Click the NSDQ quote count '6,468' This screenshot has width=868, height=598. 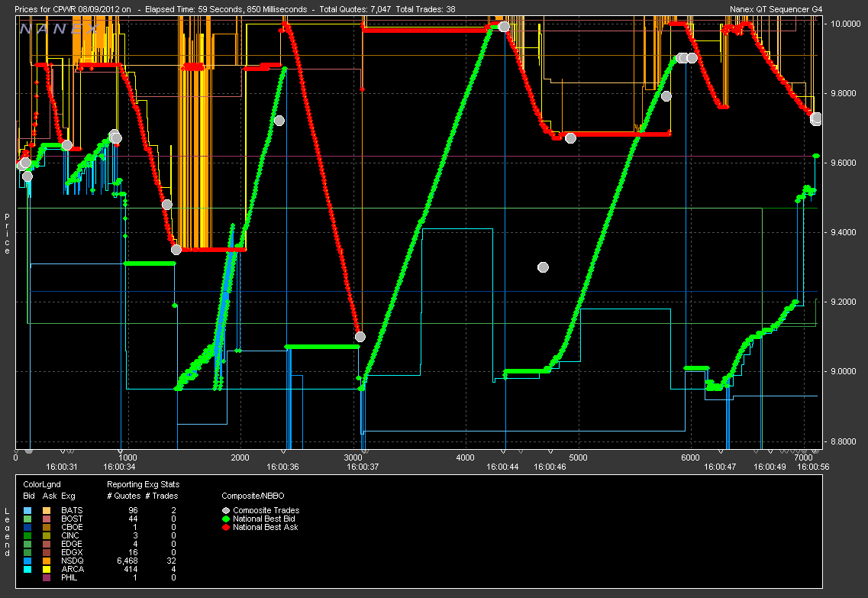click(x=127, y=561)
